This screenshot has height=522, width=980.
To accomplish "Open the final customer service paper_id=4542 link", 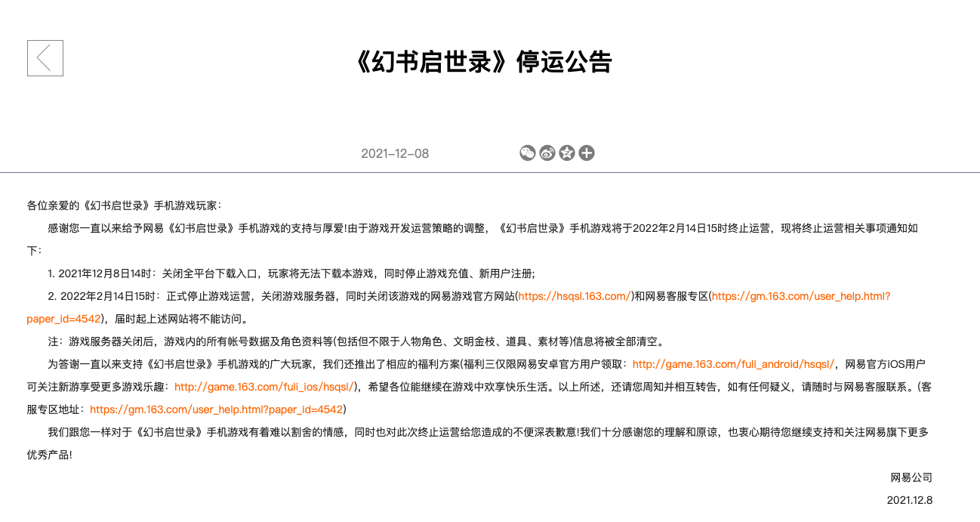I will [217, 409].
